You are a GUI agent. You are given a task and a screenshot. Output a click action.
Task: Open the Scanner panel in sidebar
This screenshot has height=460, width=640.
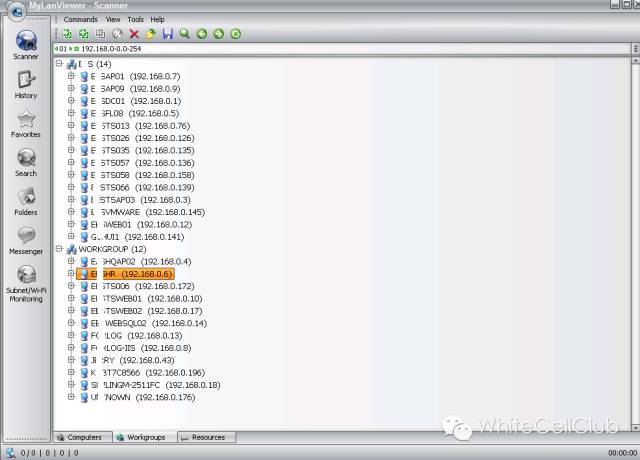pos(26,45)
